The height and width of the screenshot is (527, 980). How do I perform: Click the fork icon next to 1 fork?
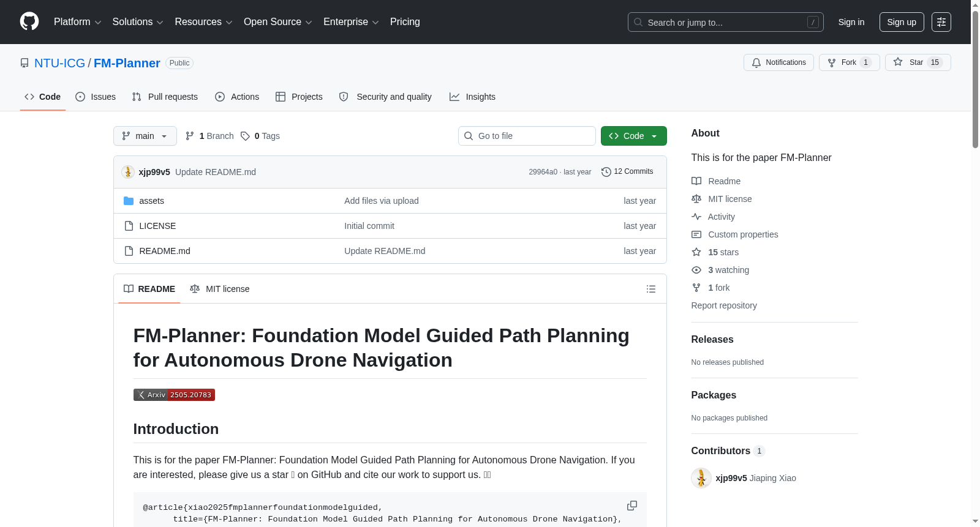696,288
